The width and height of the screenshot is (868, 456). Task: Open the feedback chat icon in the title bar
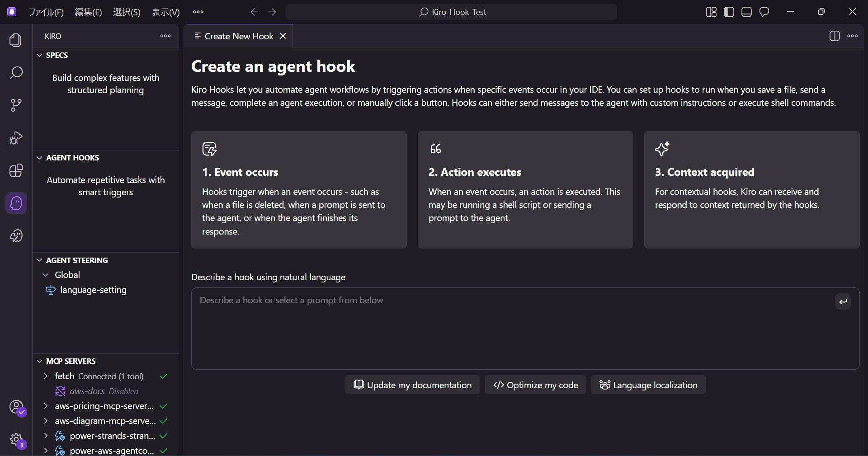point(764,12)
